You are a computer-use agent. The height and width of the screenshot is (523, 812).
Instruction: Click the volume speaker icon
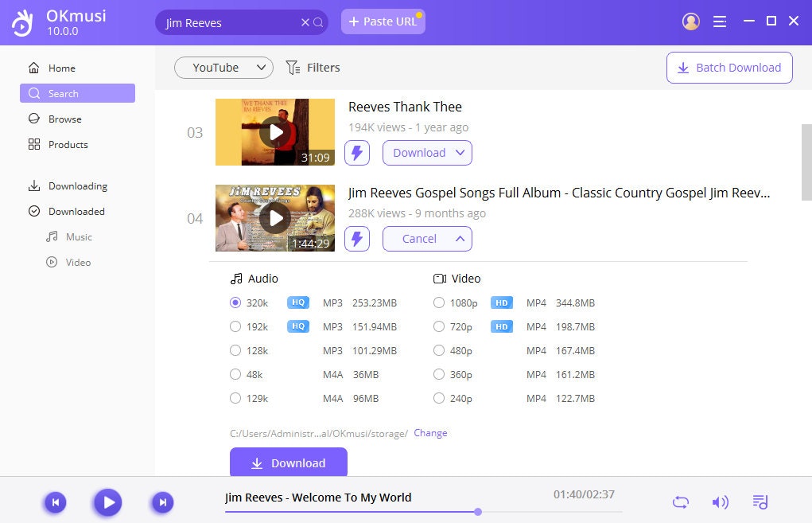pos(721,502)
